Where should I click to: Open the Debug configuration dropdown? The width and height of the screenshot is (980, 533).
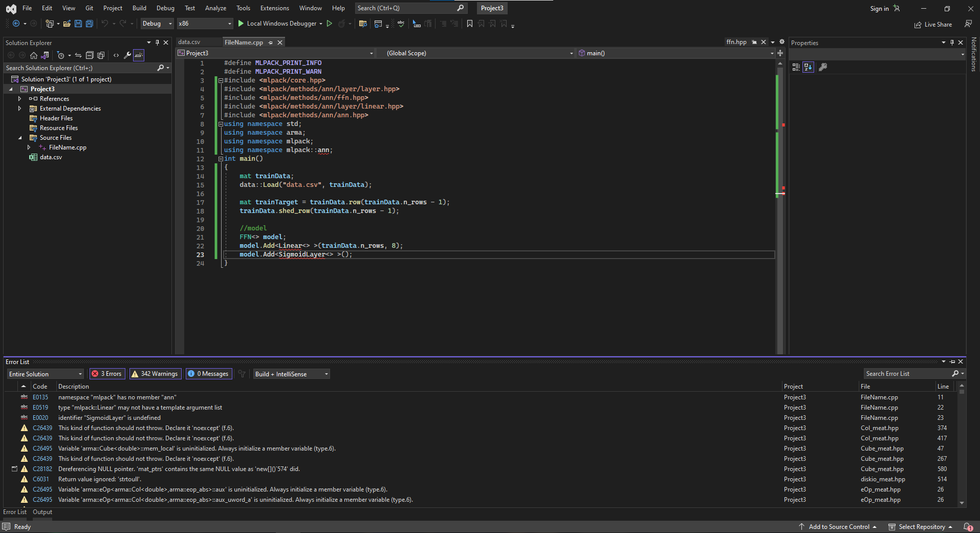point(157,24)
